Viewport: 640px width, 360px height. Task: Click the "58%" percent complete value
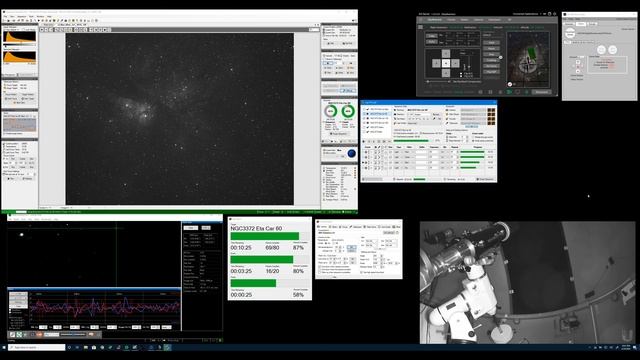click(x=298, y=295)
